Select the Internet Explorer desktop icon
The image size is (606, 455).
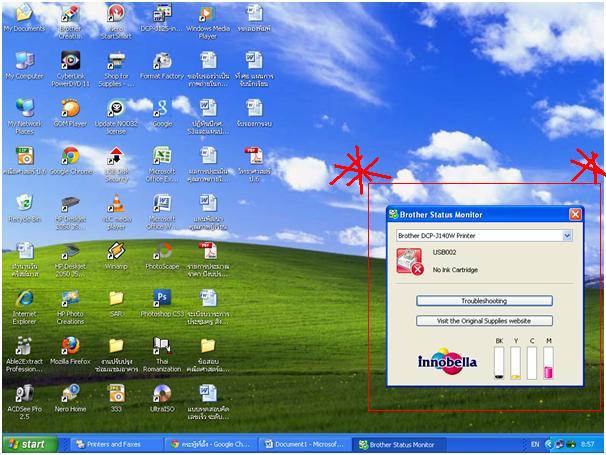[24, 306]
